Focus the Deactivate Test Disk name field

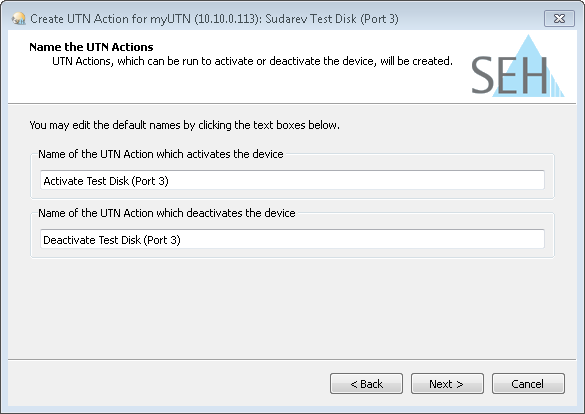292,239
